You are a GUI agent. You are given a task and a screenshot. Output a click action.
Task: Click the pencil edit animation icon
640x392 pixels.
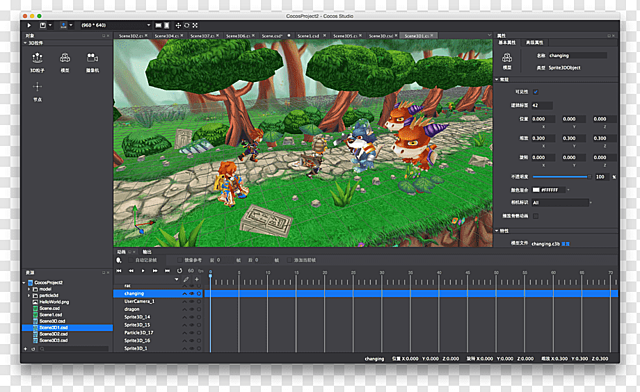pos(186,280)
